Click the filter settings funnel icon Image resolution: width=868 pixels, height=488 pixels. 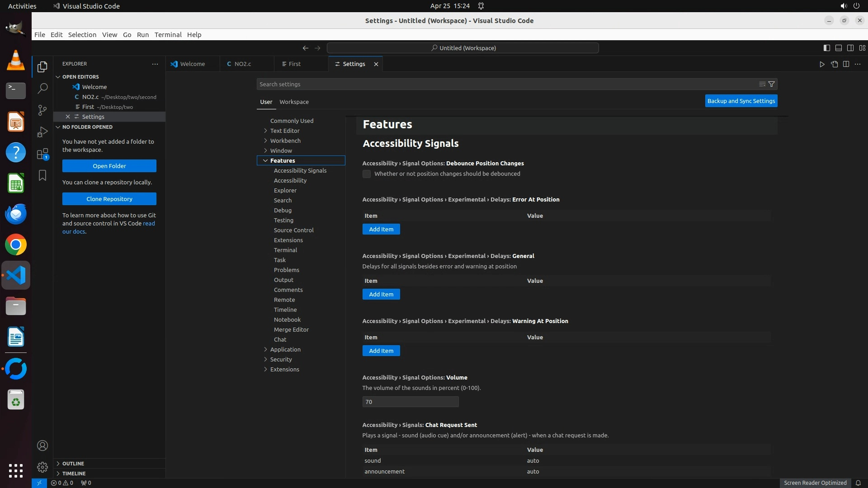pos(772,84)
